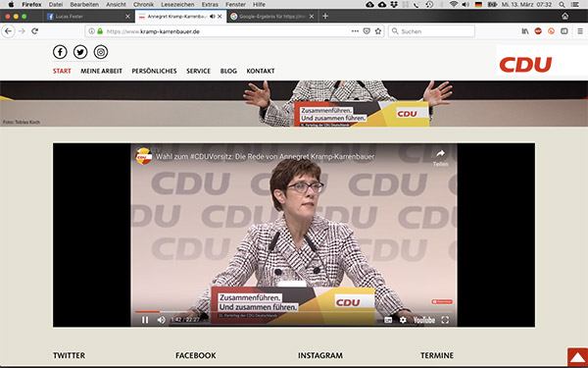Screen dimensions: 588x368
Task: Open the video title link
Action: coord(266,157)
